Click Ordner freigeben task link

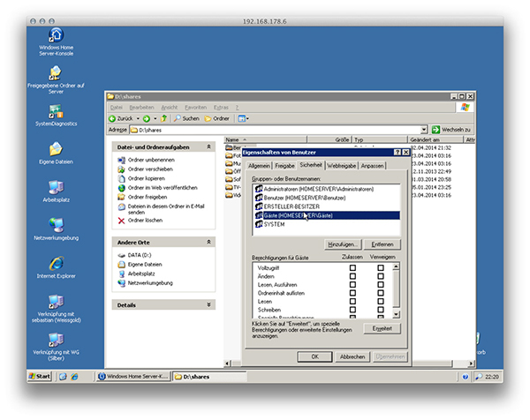148,197
